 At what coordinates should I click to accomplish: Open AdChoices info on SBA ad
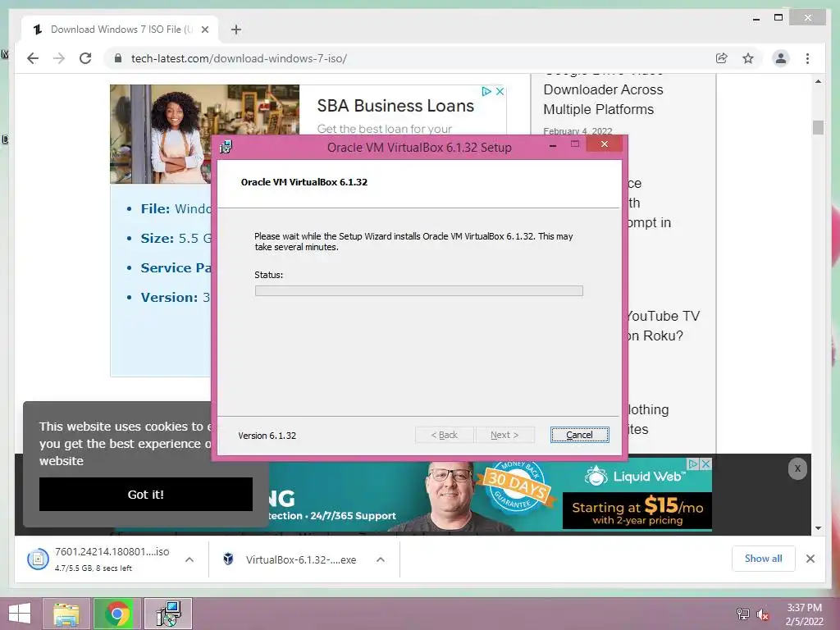click(x=486, y=92)
